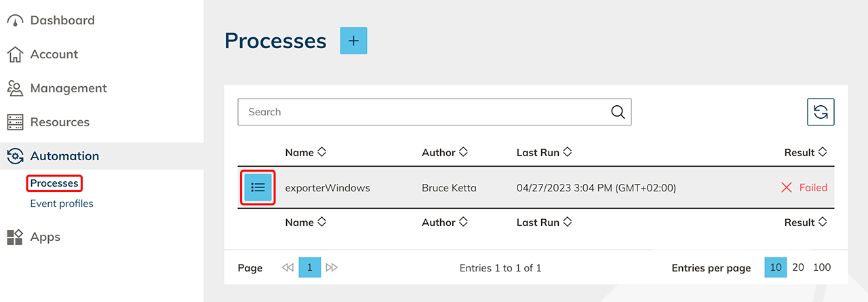Refresh the processes list

click(x=821, y=112)
